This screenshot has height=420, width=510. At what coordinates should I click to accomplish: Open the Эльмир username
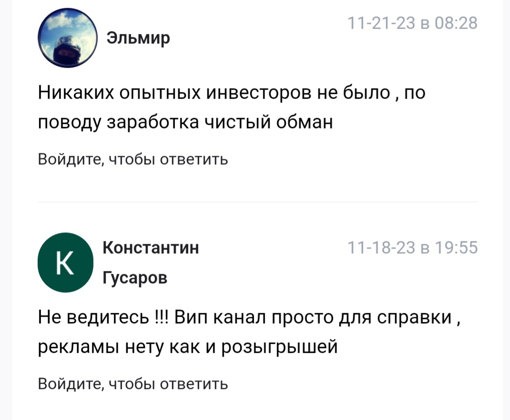tap(138, 37)
